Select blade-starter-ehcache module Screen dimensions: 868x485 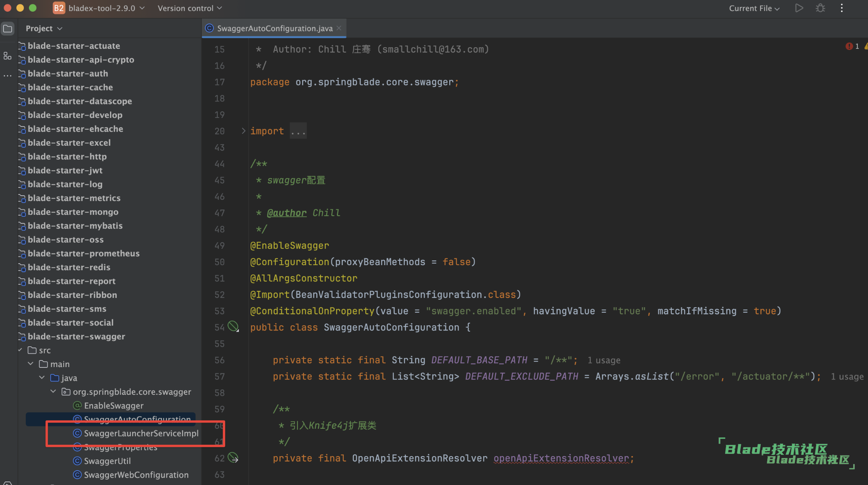click(x=75, y=129)
